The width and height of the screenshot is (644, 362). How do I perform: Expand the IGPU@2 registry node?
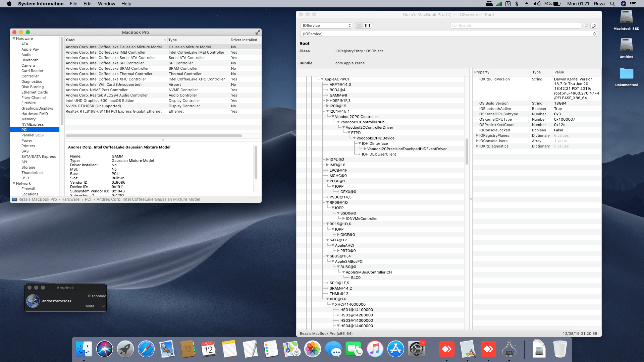pos(327,160)
